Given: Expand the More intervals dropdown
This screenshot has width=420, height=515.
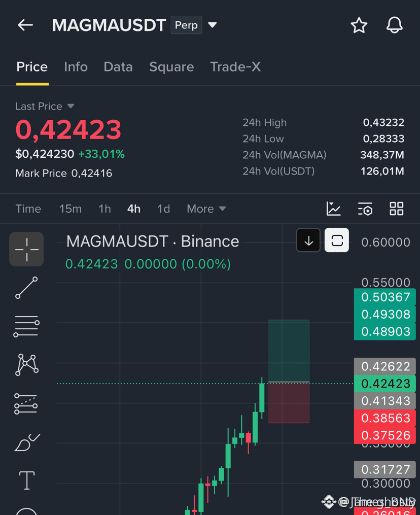Looking at the screenshot, I should pos(206,209).
